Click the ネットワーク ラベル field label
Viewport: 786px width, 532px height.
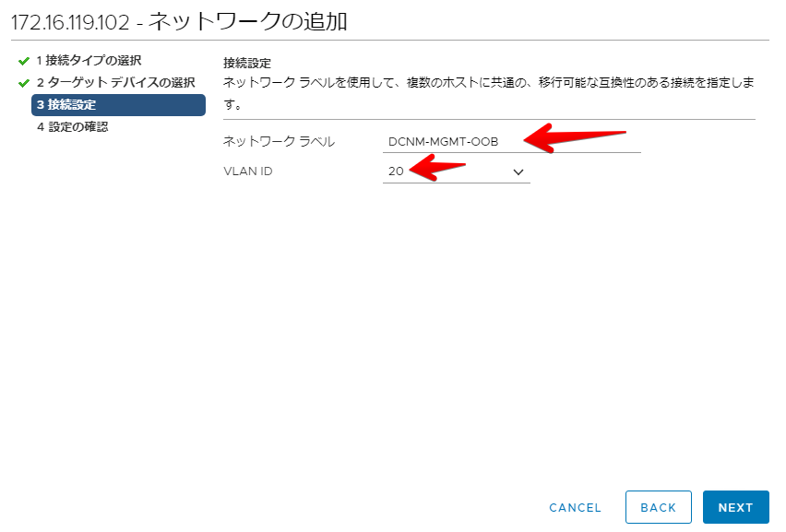(x=279, y=142)
